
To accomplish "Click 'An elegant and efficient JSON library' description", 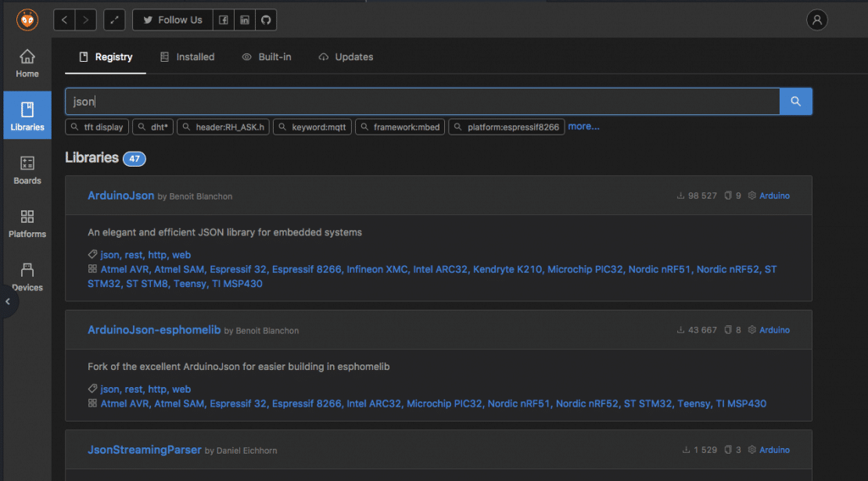I will [224, 232].
